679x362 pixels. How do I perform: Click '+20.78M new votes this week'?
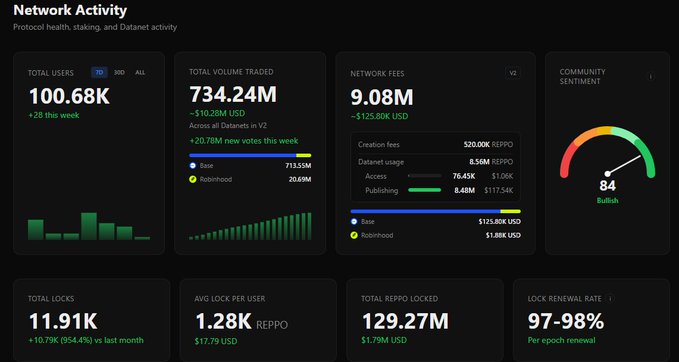click(244, 141)
